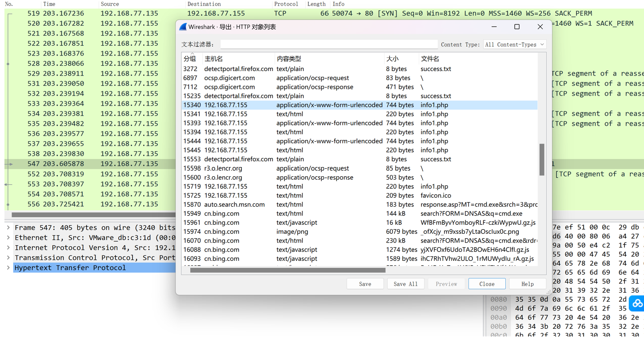
Task: Select row 15553 success.txt
Action: [x=360, y=159]
